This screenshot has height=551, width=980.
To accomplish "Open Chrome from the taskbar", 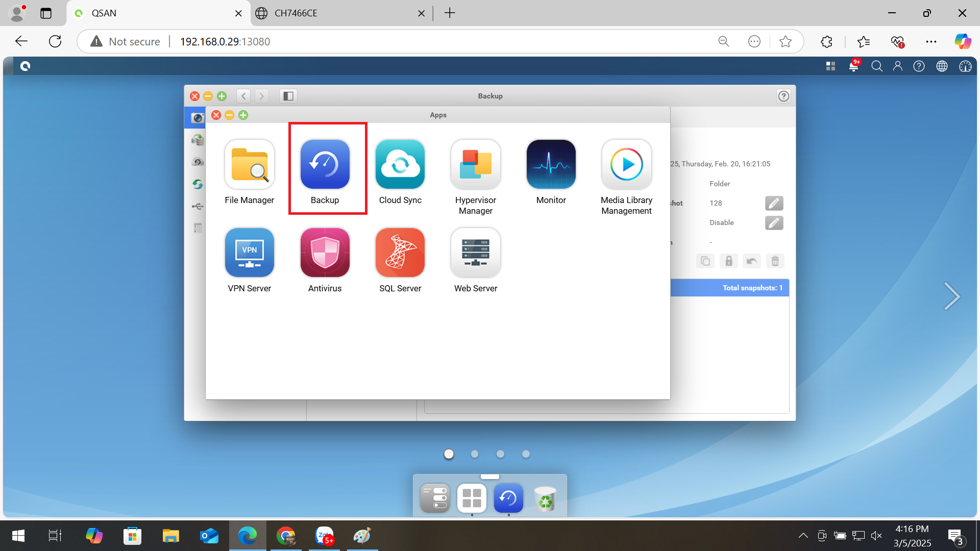I will [286, 536].
